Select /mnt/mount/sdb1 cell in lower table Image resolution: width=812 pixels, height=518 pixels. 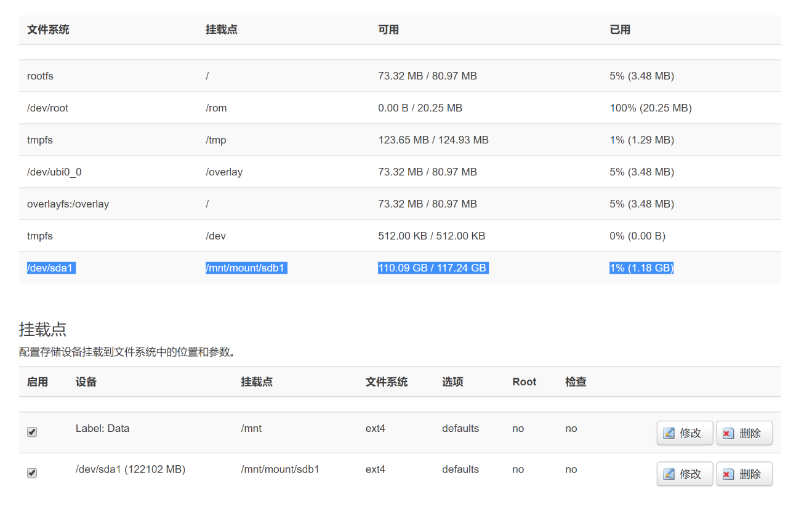pos(280,469)
